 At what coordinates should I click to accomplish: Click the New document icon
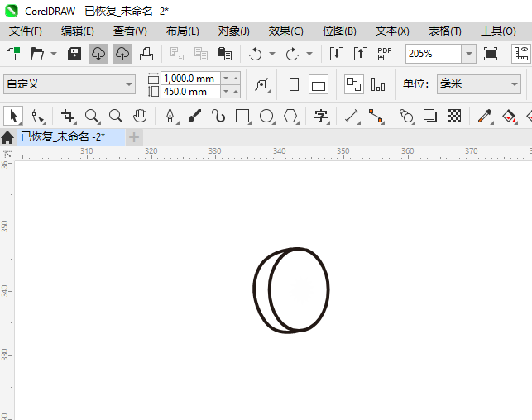point(13,54)
